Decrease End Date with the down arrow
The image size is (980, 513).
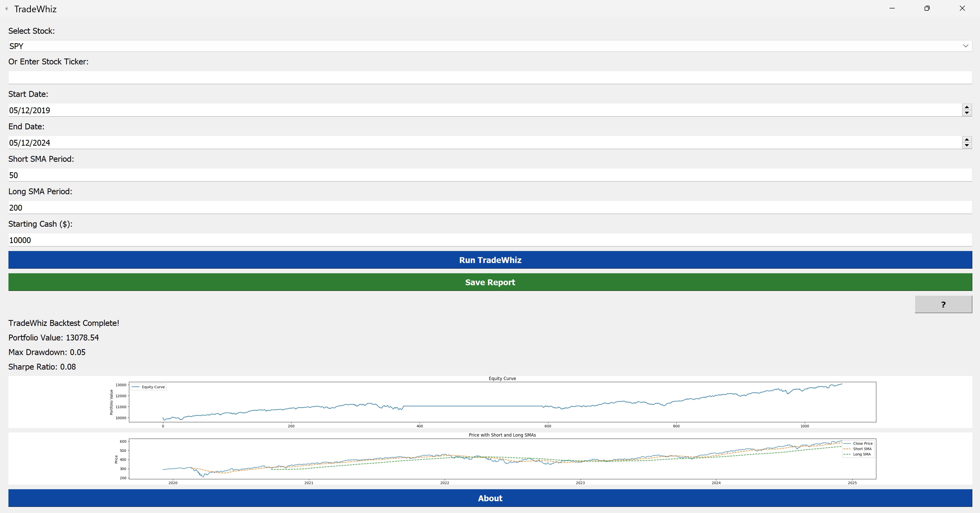[x=967, y=145]
